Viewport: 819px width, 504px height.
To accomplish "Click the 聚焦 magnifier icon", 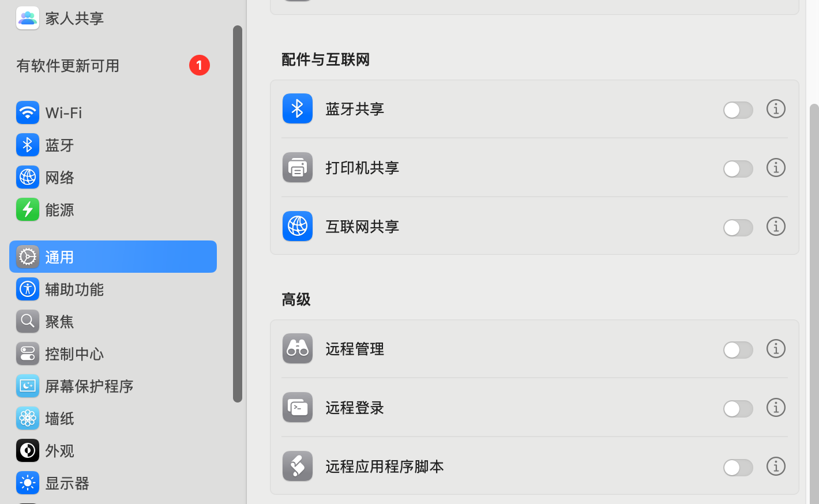I will pyautogui.click(x=28, y=321).
